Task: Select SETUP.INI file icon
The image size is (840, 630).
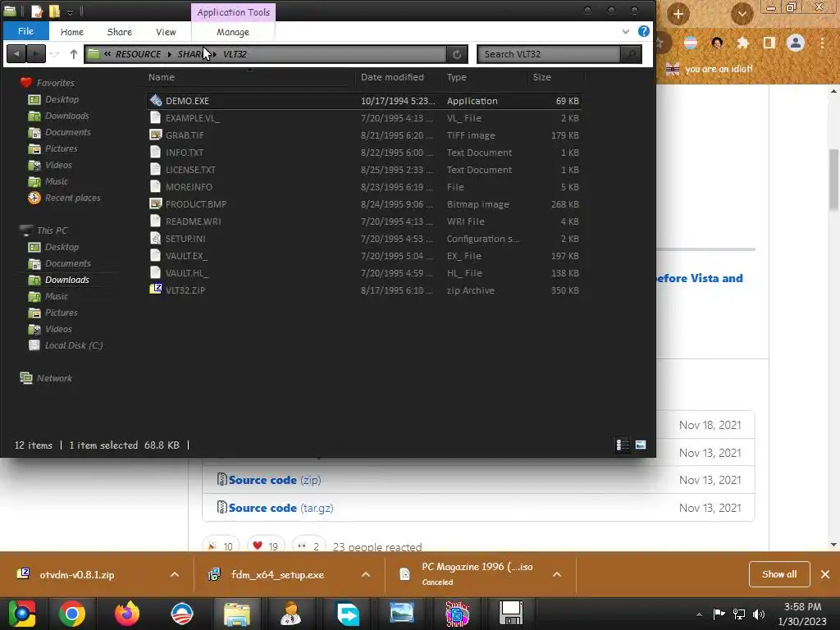Action: click(155, 239)
